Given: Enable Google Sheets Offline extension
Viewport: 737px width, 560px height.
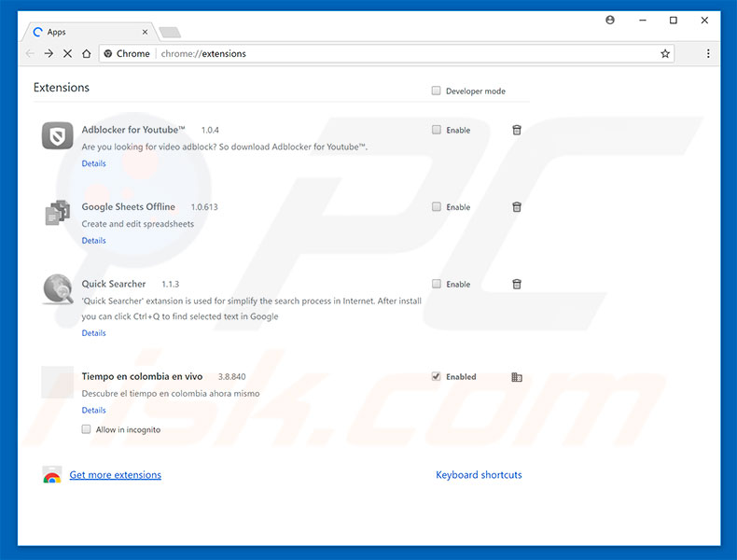Looking at the screenshot, I should [437, 206].
